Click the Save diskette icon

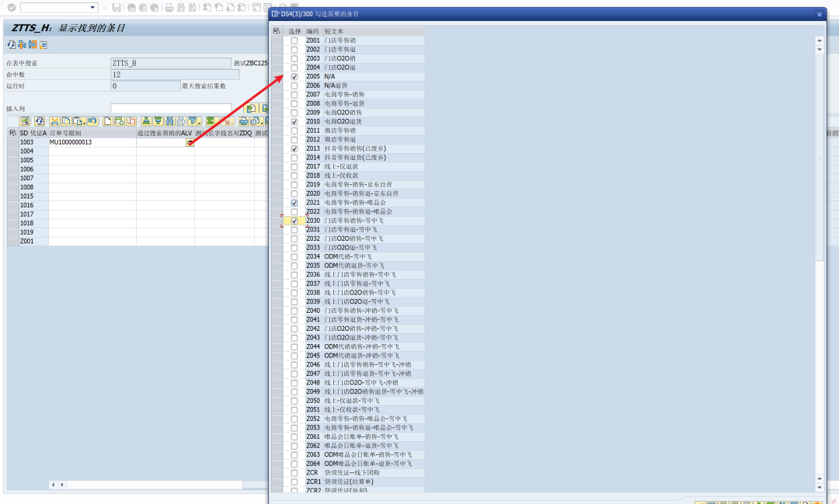tap(116, 8)
